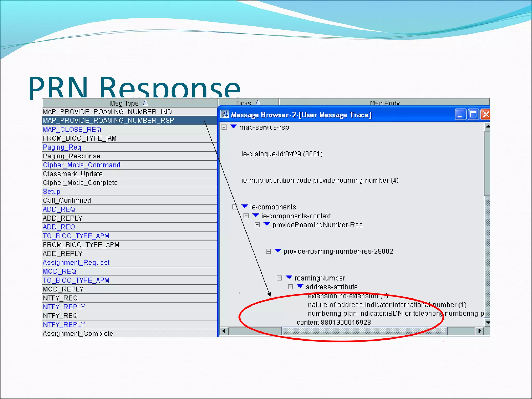Sort by the Ticks column header
Viewport: 532px width, 399px height.
click(248, 102)
